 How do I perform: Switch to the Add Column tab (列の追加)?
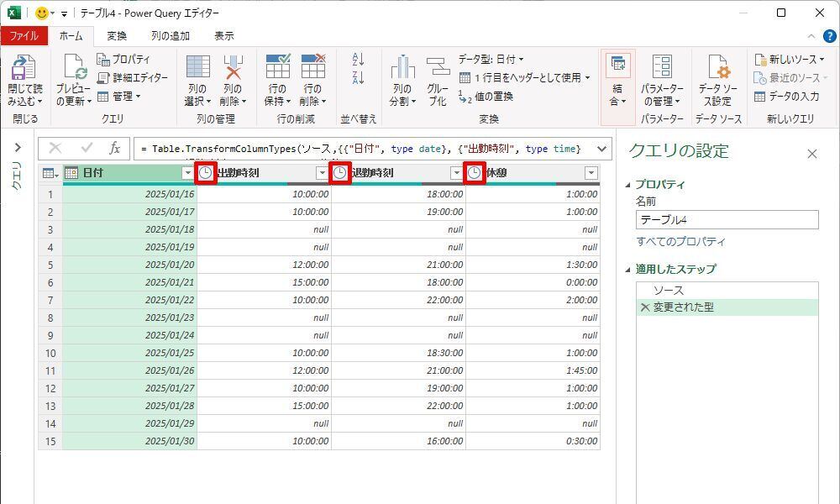[x=171, y=36]
